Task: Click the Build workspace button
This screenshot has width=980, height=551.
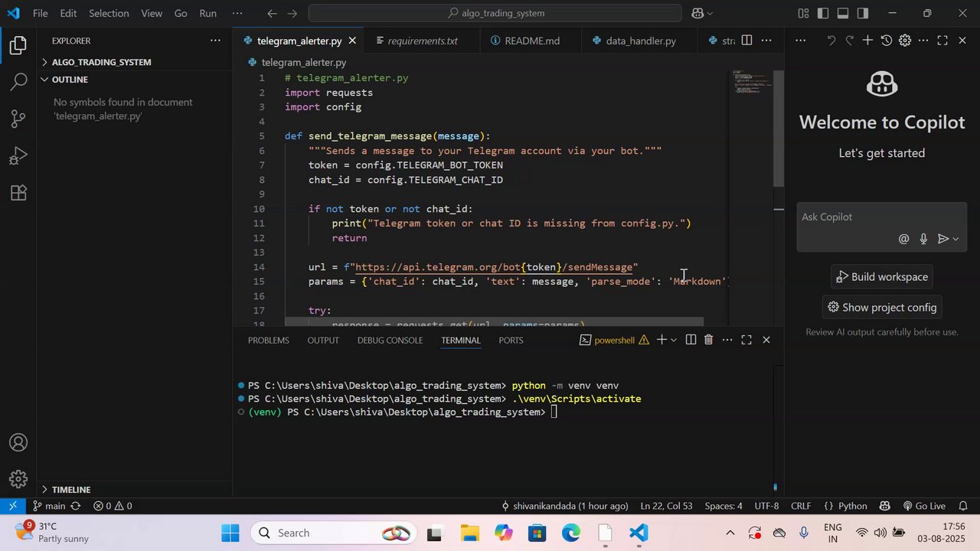Action: coord(881,277)
